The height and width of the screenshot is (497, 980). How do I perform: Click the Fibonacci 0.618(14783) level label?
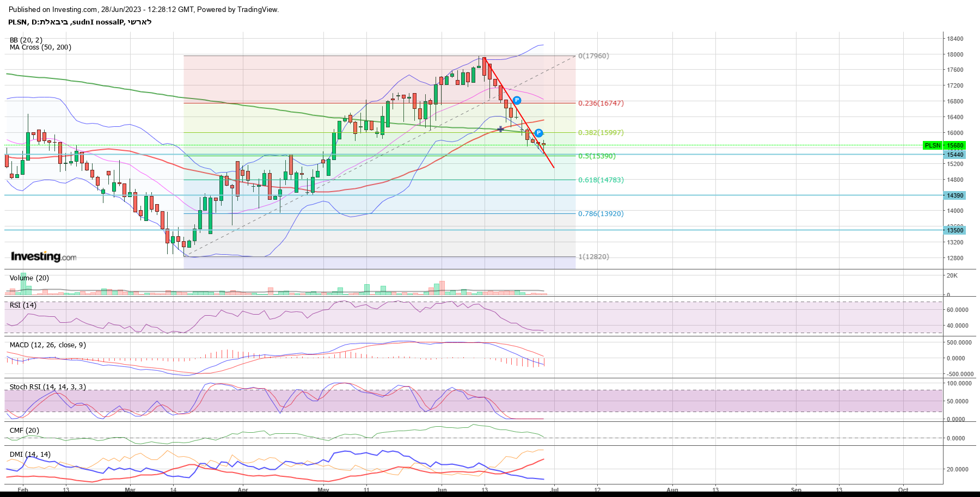pos(601,180)
